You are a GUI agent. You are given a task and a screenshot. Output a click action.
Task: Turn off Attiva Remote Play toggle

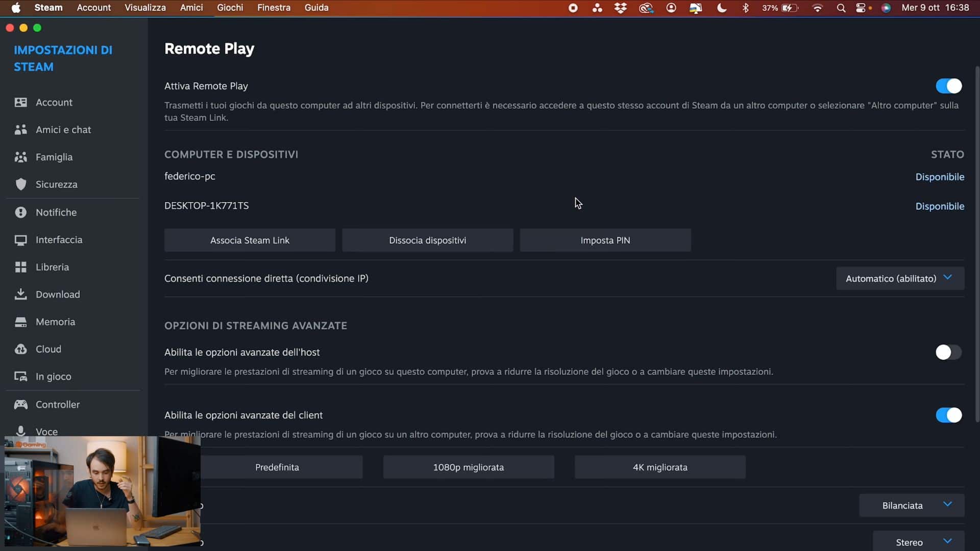(948, 86)
